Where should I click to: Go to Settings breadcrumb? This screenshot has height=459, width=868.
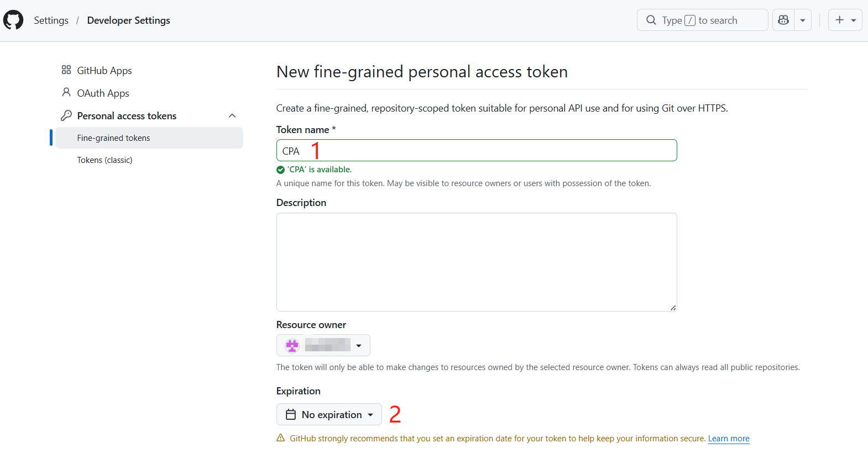[51, 20]
